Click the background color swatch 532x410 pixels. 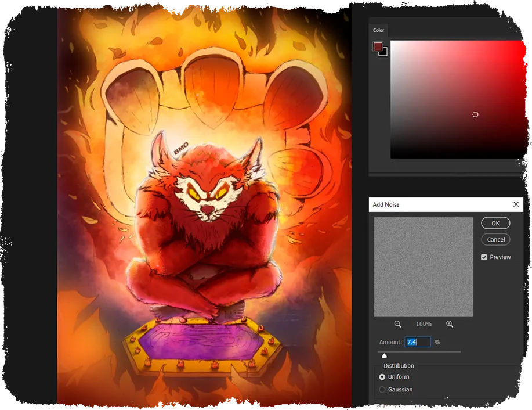385,53
